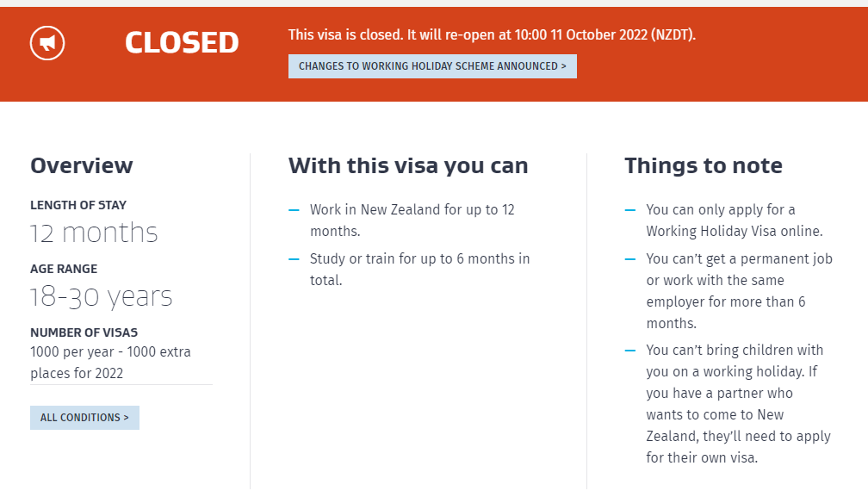Click the visa re-open date notice text
868x497 pixels.
(x=492, y=35)
